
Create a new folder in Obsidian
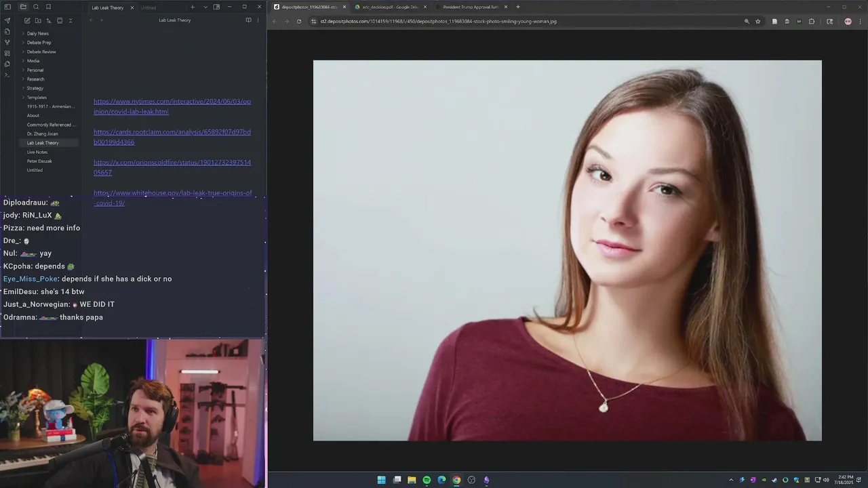(x=38, y=20)
